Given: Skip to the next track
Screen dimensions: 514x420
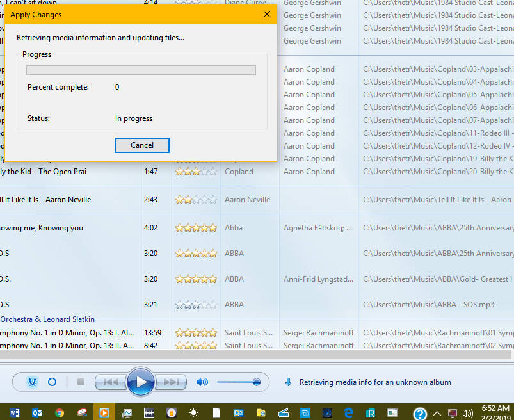Looking at the screenshot, I should [171, 382].
